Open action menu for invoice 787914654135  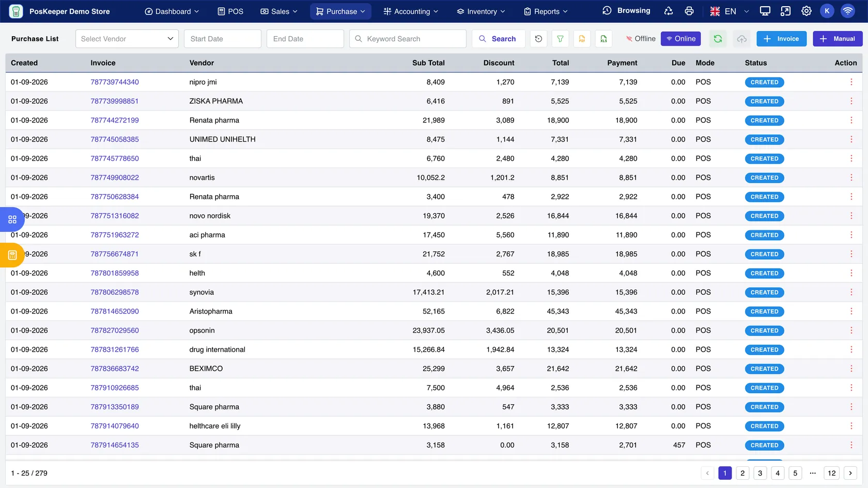click(x=851, y=445)
